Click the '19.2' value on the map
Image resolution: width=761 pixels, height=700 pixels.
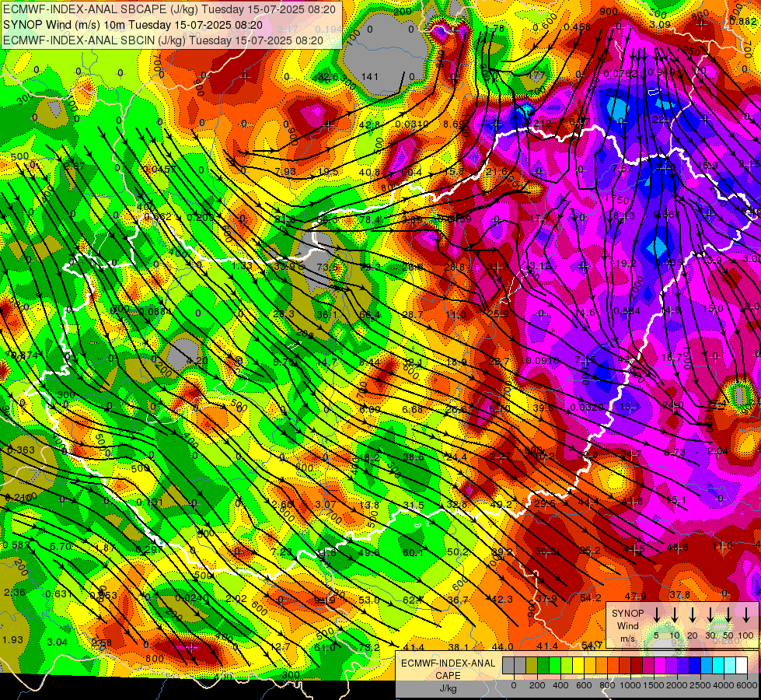click(626, 264)
